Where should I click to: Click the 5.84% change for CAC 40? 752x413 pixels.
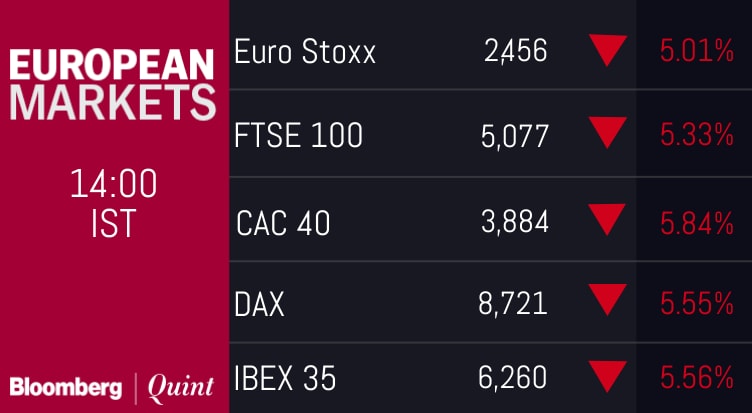click(x=696, y=220)
